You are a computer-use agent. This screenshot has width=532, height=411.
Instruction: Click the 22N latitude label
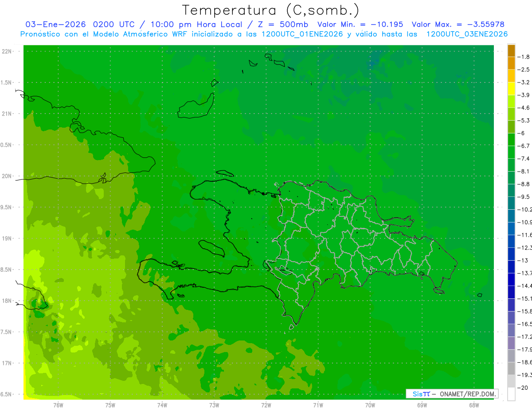pyautogui.click(x=8, y=51)
